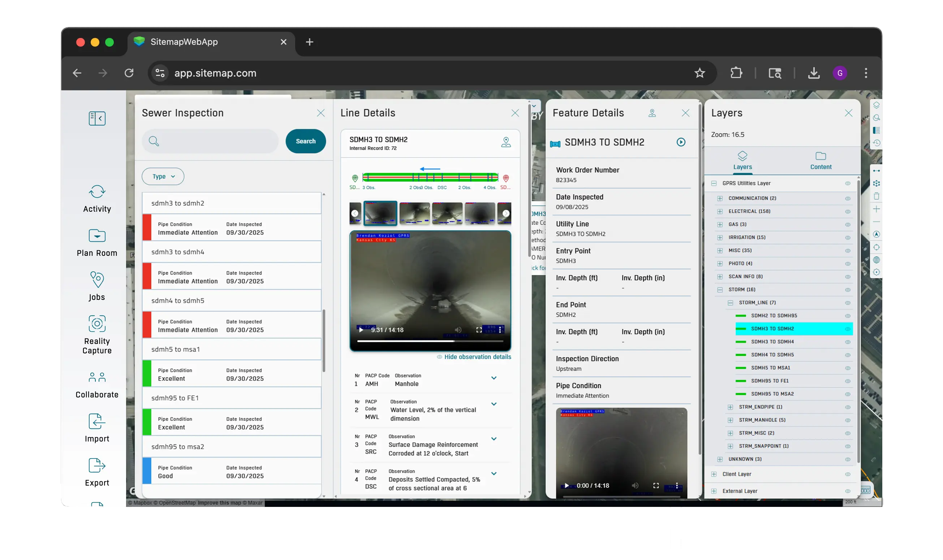This screenshot has width=943, height=560.
Task: Open the Activity sidebar icon
Action: (x=97, y=192)
